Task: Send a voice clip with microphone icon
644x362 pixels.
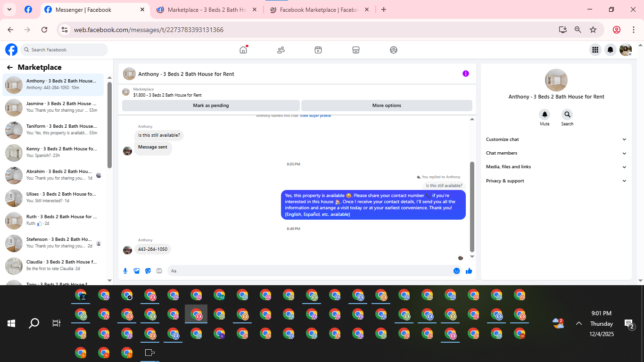Action: pyautogui.click(x=125, y=271)
